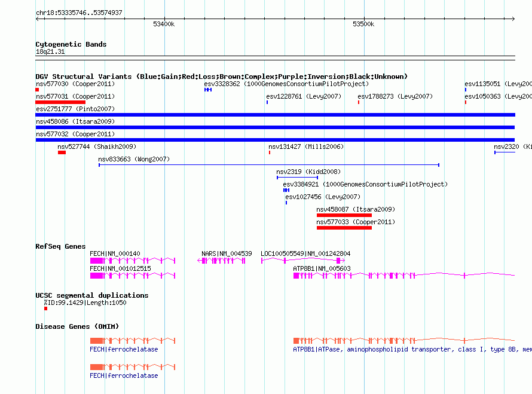Click the 18q21.31 band label
Viewport: 532px width, 394px height.
click(50, 51)
